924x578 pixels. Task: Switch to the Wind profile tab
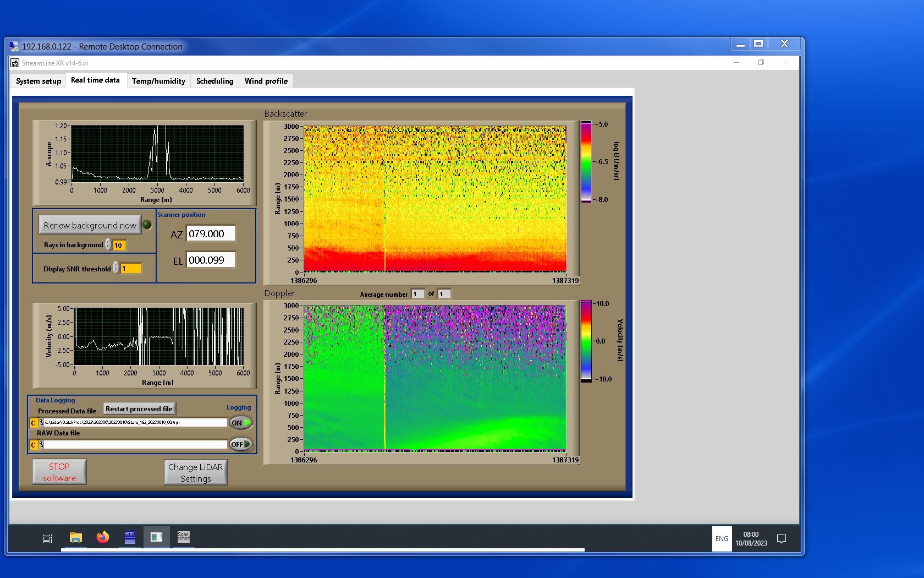click(x=266, y=81)
